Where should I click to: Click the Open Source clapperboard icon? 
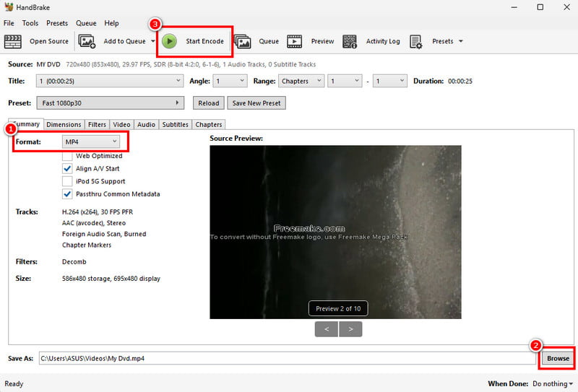pyautogui.click(x=12, y=41)
